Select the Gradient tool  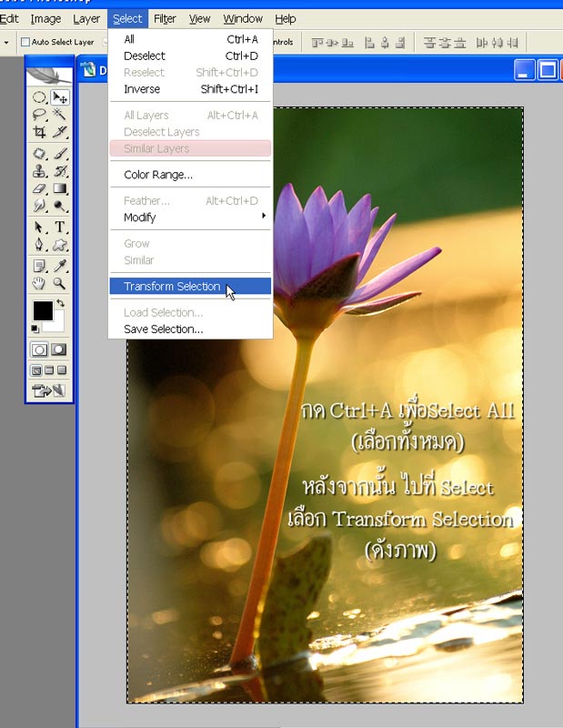(59, 188)
